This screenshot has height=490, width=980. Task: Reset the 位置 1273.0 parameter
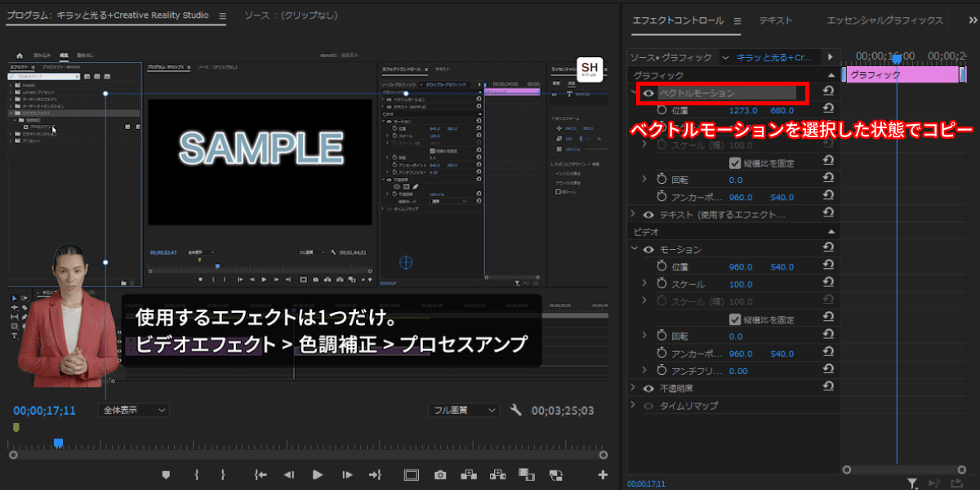point(828,109)
